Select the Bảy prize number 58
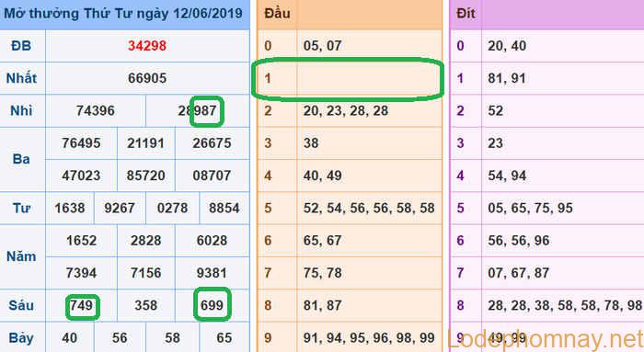 coord(173,337)
